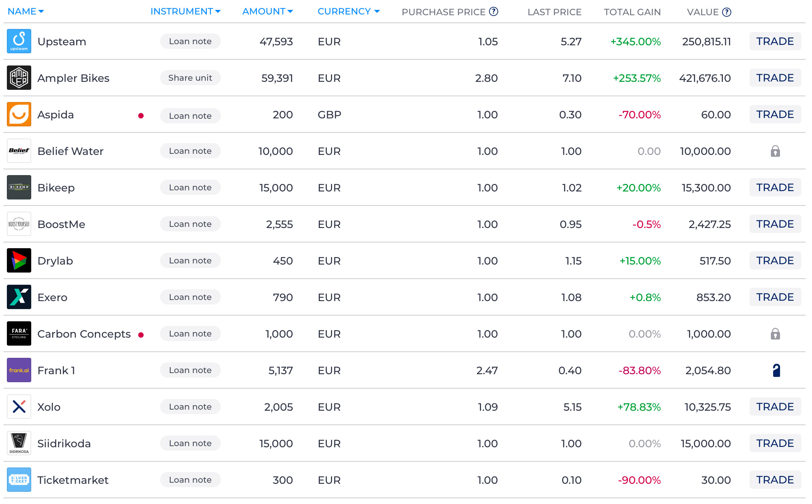This screenshot has height=504, width=812.
Task: Click TRADE for Ampler Bikes
Action: coord(775,78)
